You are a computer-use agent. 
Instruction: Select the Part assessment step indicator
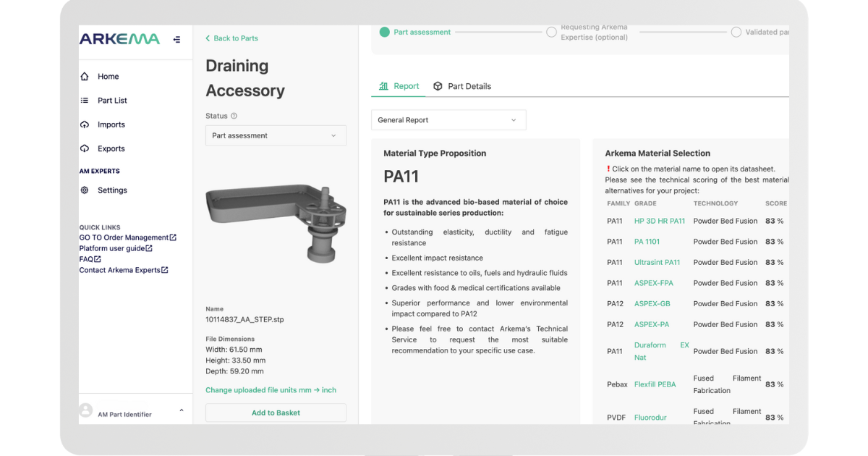[x=383, y=32]
